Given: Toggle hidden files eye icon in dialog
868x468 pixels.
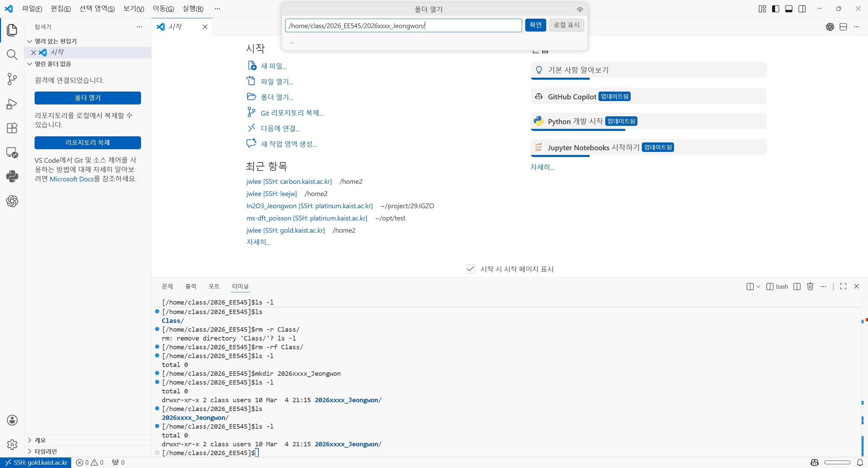Looking at the screenshot, I should click(x=580, y=9).
